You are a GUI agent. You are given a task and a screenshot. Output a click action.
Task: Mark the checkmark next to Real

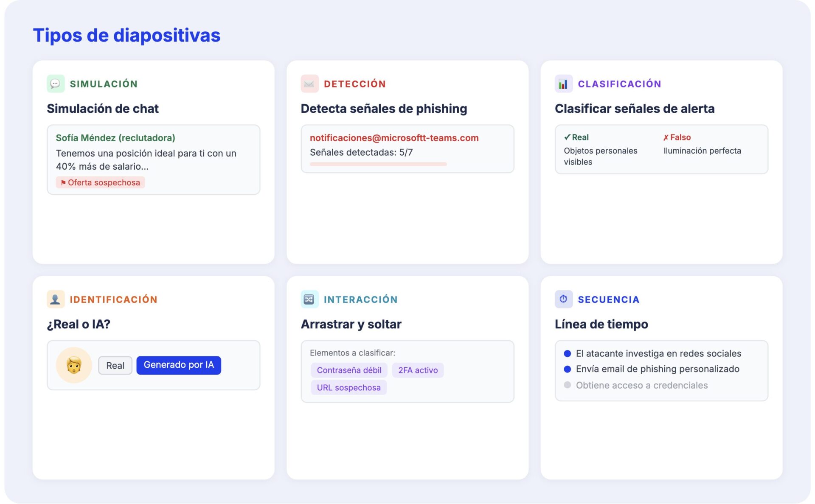pyautogui.click(x=567, y=137)
